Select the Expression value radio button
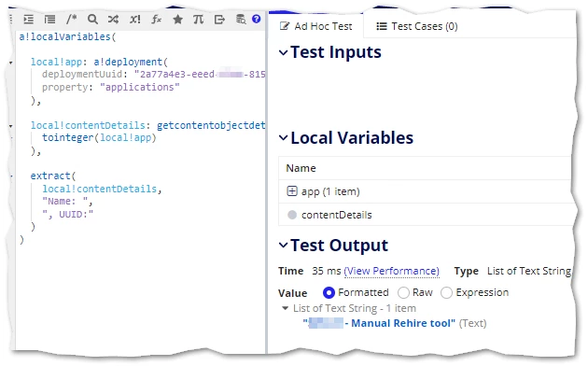The height and width of the screenshot is (366, 588). pos(446,292)
